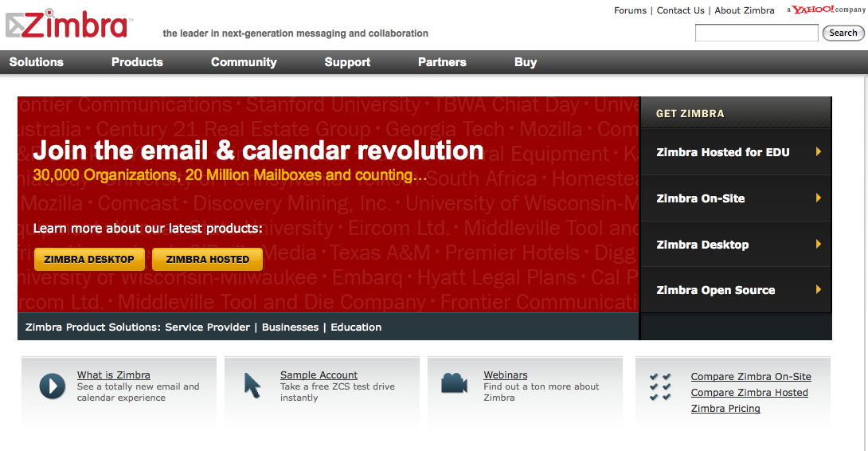Open the Support menu

pyautogui.click(x=347, y=62)
